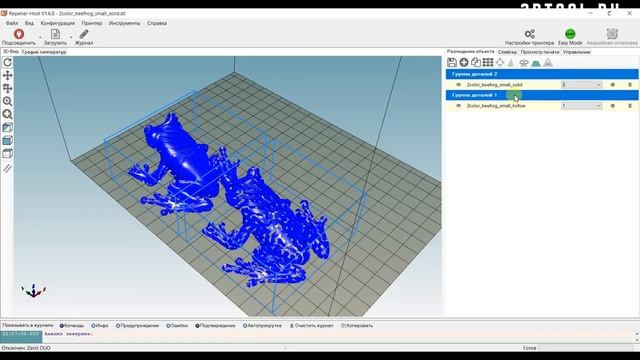Screen dimensions: 640x360
Task: Open the Справка menu
Action: click(157, 23)
